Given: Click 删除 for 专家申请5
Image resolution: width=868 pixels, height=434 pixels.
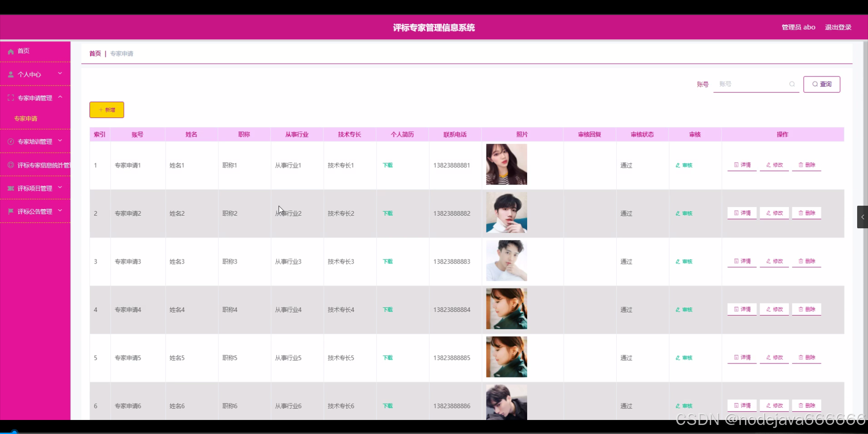Looking at the screenshot, I should click(807, 358).
